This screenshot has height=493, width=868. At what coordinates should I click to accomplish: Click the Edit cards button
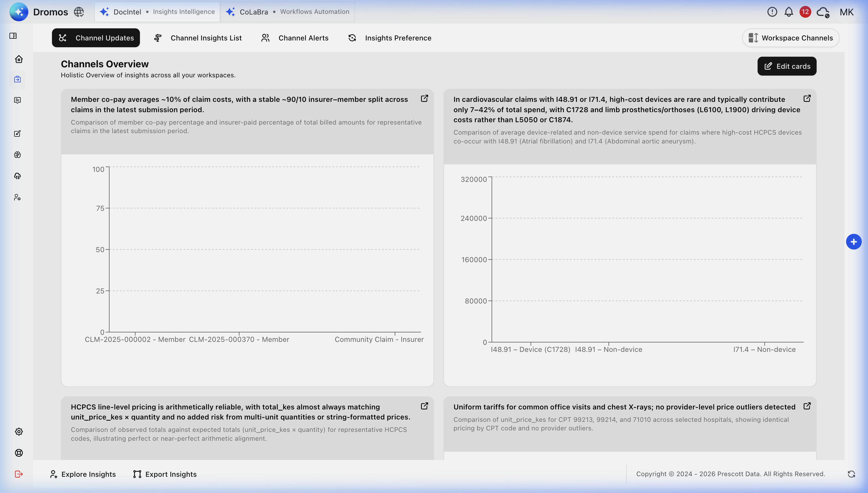tap(787, 66)
